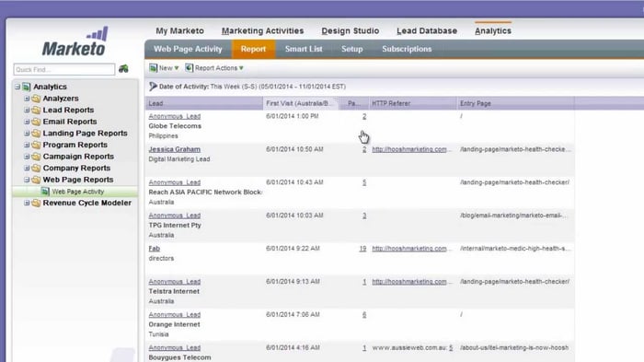Sort by the Lead column header
644x362 pixels.
204,103
